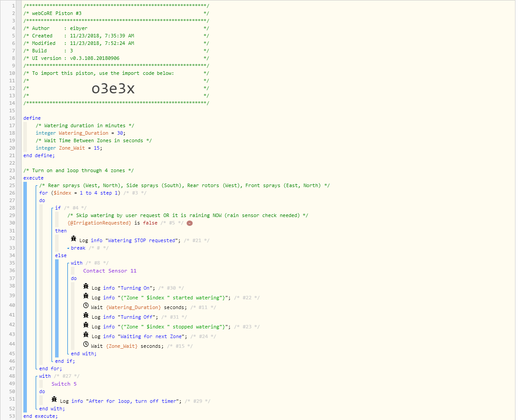Click bug icon beside "stopped watering" log
The image size is (519, 420).
(x=86, y=325)
